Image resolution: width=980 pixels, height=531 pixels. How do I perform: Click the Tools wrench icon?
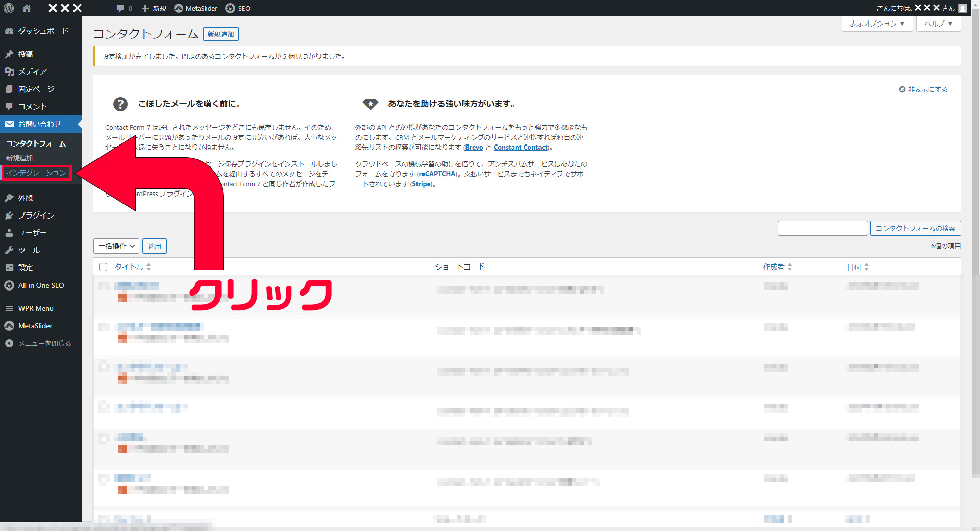(x=9, y=250)
